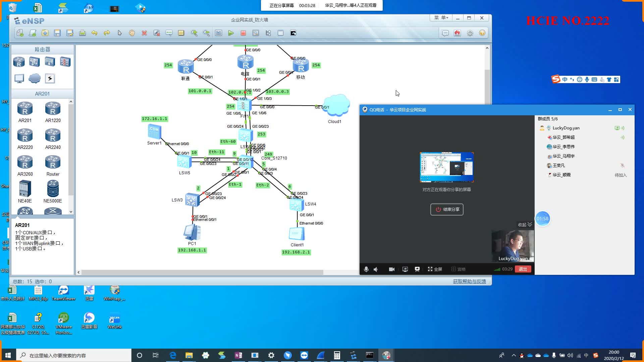
Task: Open File Explorer from taskbar
Action: click(x=189, y=355)
